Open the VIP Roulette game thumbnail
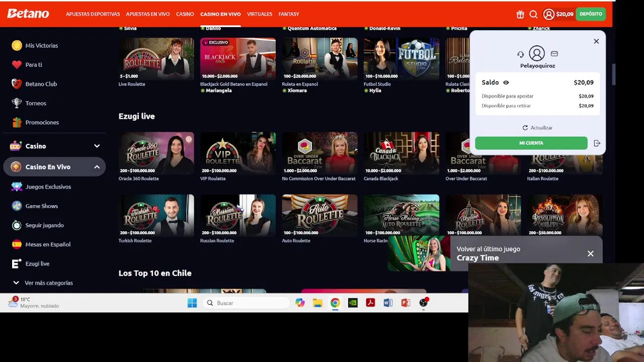 [x=238, y=153]
